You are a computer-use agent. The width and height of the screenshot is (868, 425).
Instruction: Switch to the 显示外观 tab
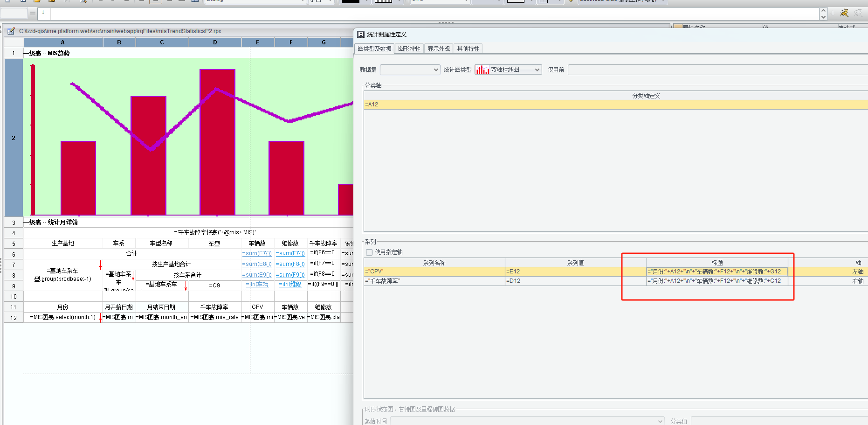438,49
